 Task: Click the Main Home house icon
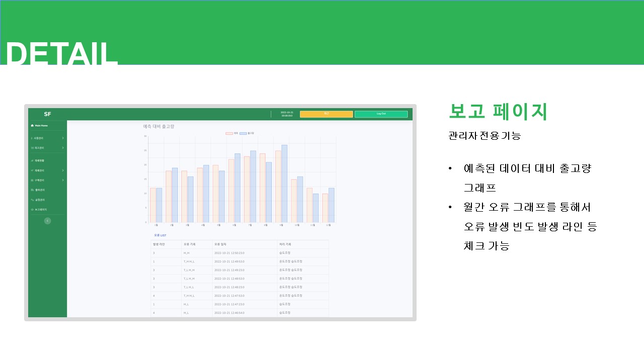[32, 126]
